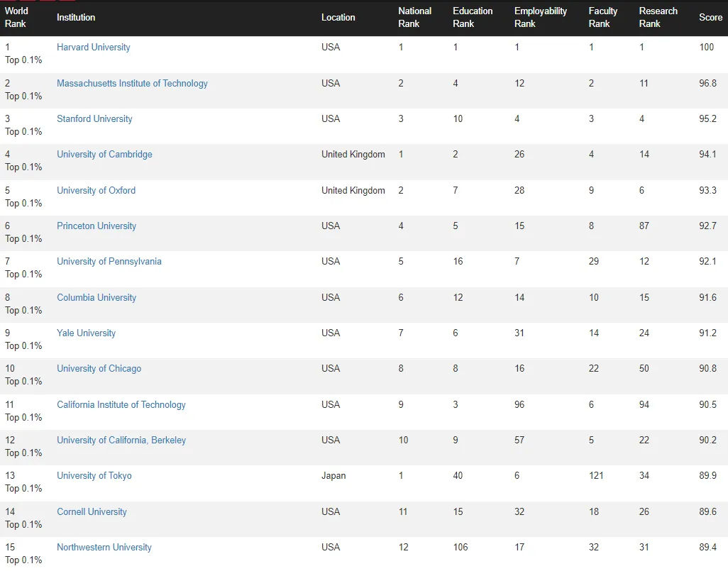Click Princeton's research rank 87
Screen dimensions: 728x571
click(x=644, y=226)
